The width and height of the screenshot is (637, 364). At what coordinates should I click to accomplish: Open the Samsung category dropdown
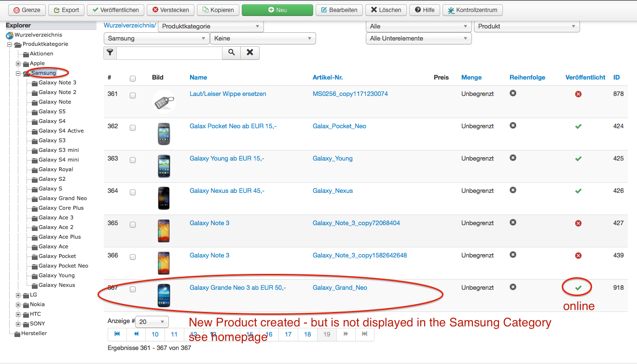156,39
